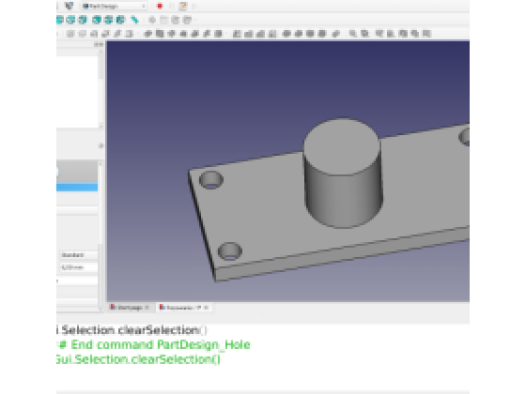Image resolution: width=526 pixels, height=394 pixels.
Task: Close the open document tab
Action: (x=206, y=307)
